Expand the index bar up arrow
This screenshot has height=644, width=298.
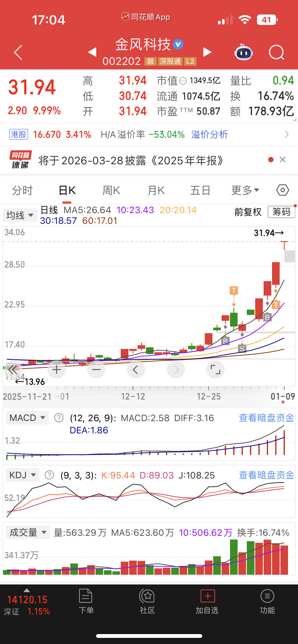pyautogui.click(x=27, y=590)
